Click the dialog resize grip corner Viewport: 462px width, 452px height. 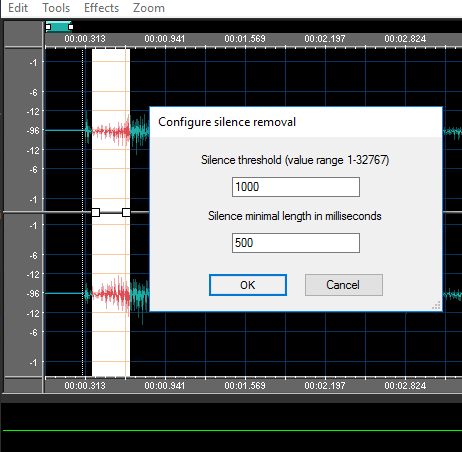pos(436,305)
